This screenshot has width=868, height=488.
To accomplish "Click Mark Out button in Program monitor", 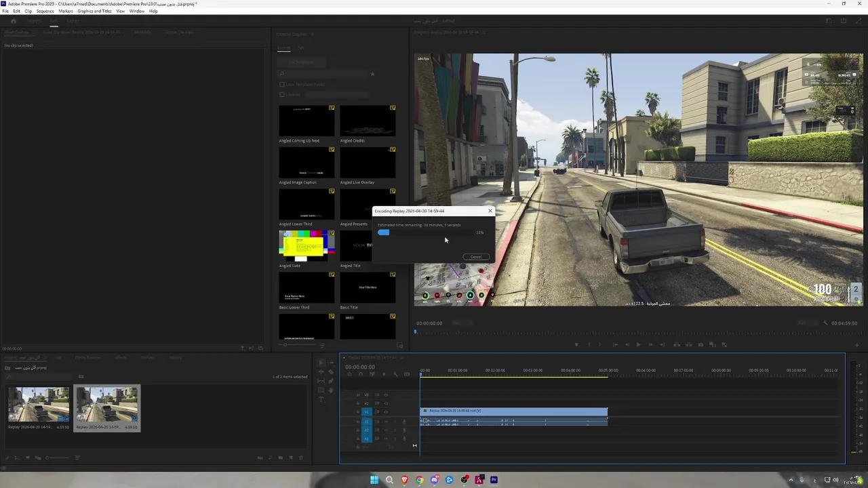I will 600,344.
